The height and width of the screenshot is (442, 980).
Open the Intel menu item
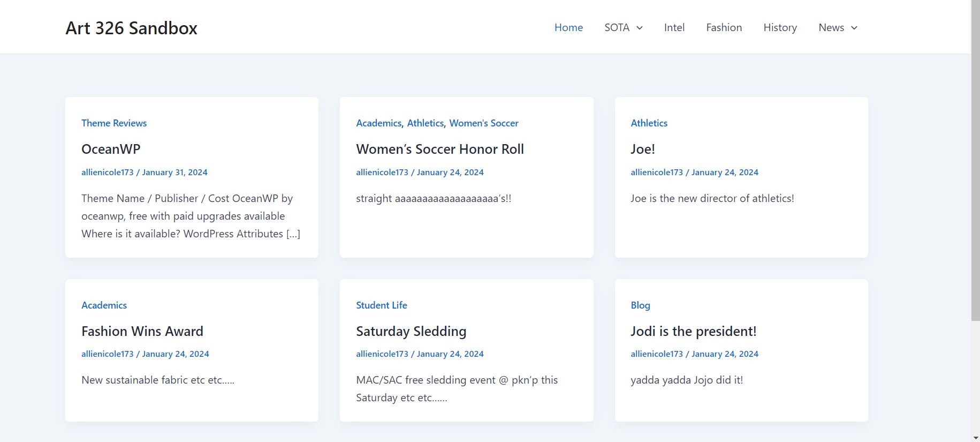coord(674,27)
